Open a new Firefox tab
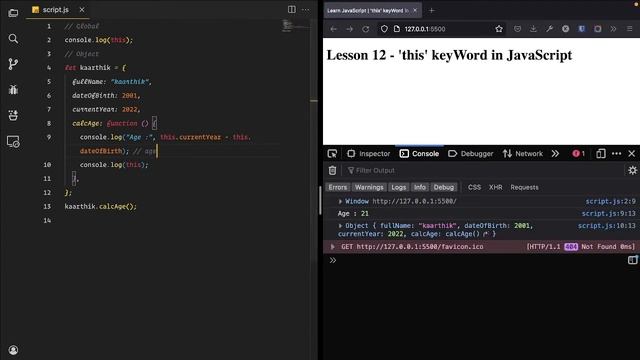This screenshot has width=640, height=360. point(431,11)
